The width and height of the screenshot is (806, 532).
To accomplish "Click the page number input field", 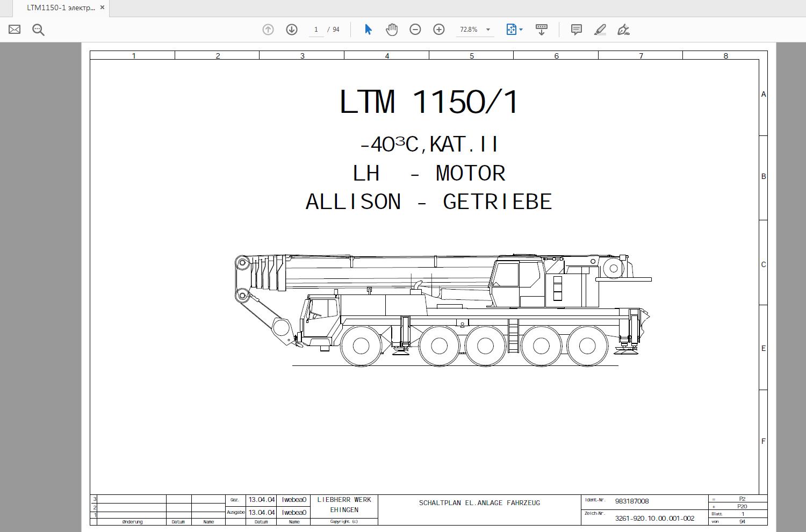I will pos(316,30).
